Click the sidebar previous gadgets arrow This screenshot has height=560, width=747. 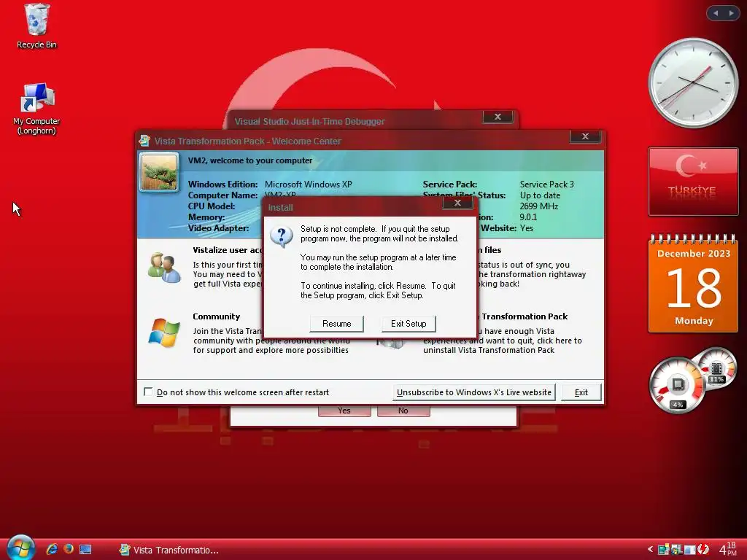click(x=716, y=13)
